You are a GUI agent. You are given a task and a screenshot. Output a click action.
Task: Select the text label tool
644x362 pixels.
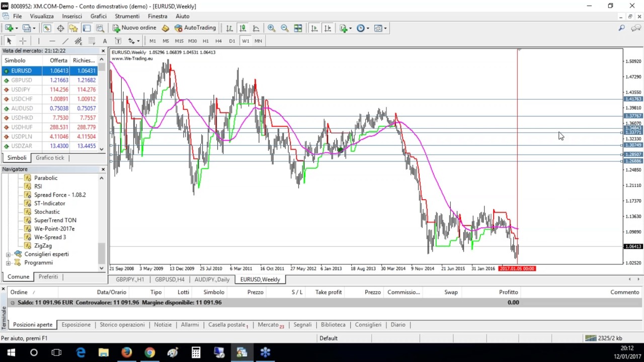pyautogui.click(x=118, y=41)
